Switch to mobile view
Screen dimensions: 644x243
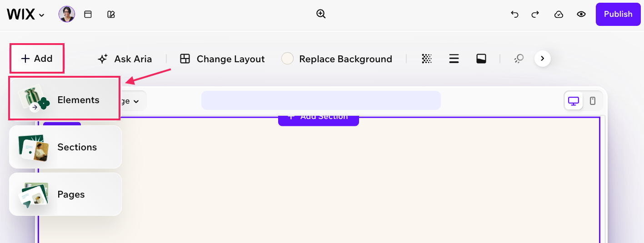[593, 101]
